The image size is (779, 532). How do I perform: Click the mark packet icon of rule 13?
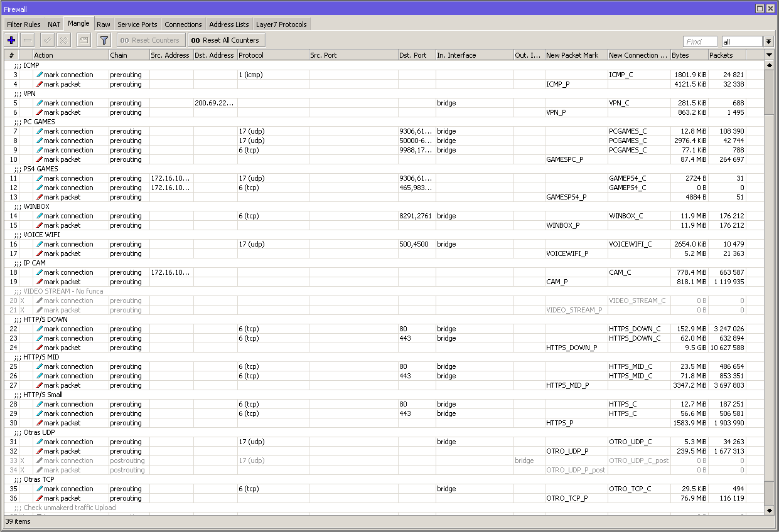(x=39, y=197)
